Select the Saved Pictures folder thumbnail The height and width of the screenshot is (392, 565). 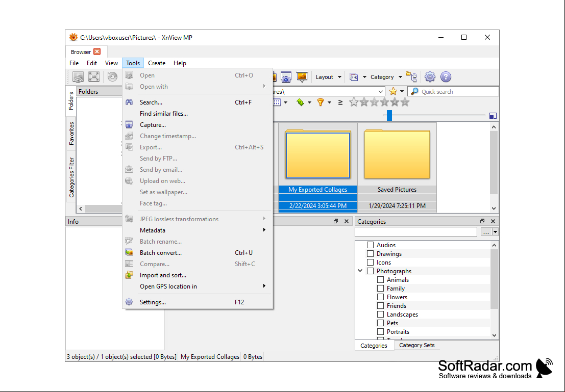click(397, 167)
